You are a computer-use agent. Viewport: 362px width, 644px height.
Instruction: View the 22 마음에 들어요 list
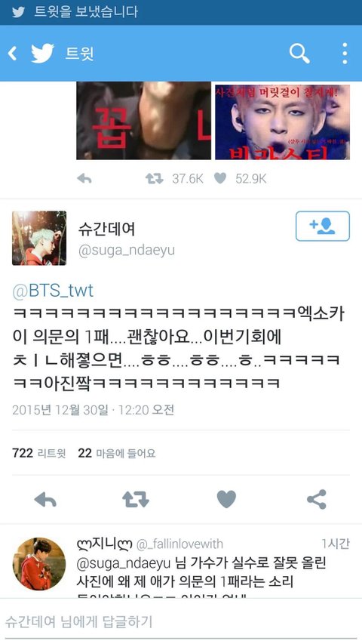117,453
